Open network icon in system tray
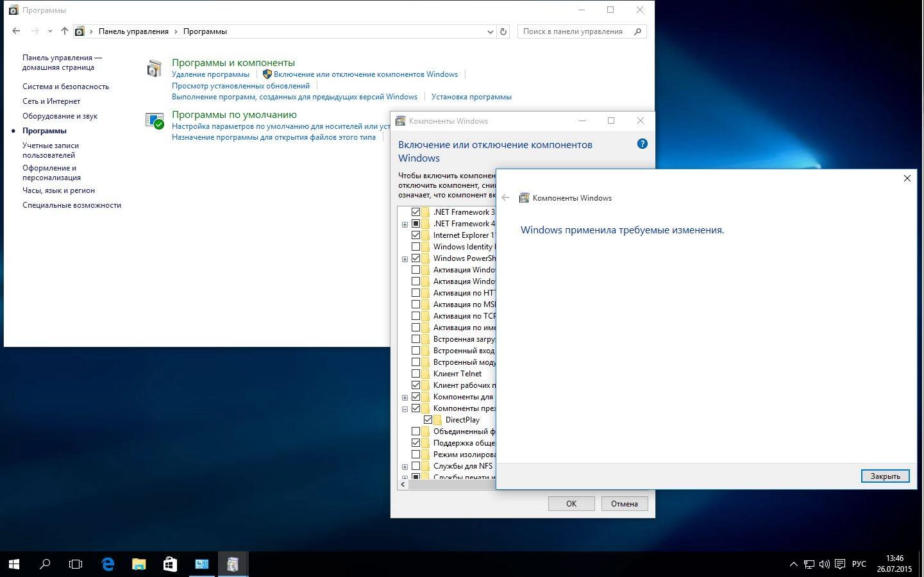Image resolution: width=924 pixels, height=577 pixels. tap(809, 564)
